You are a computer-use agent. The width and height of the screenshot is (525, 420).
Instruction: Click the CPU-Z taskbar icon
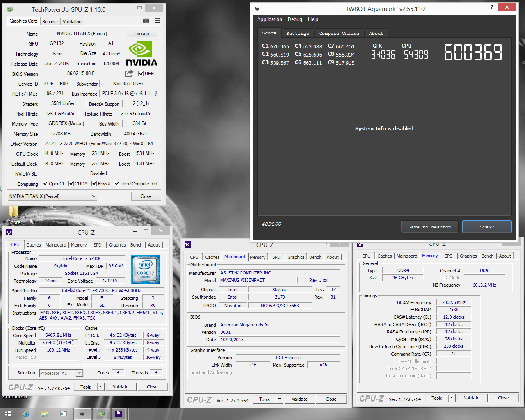pyautogui.click(x=119, y=414)
